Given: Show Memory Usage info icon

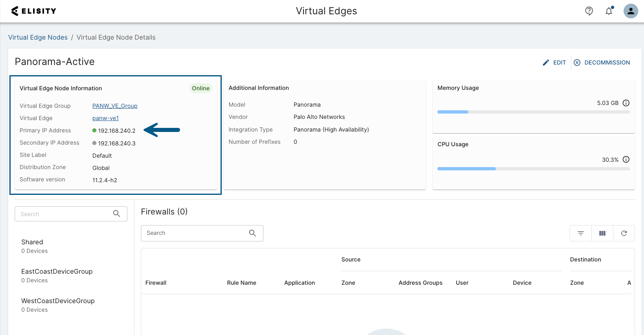Looking at the screenshot, I should [x=626, y=103].
